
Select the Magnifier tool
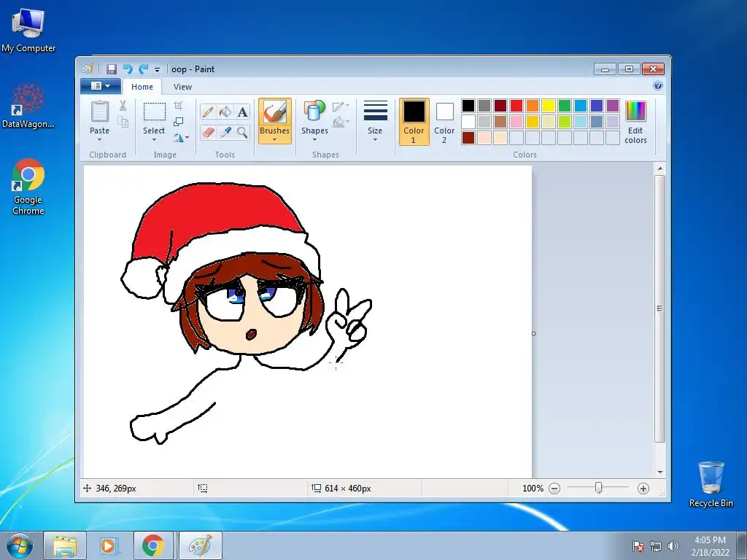pyautogui.click(x=242, y=132)
